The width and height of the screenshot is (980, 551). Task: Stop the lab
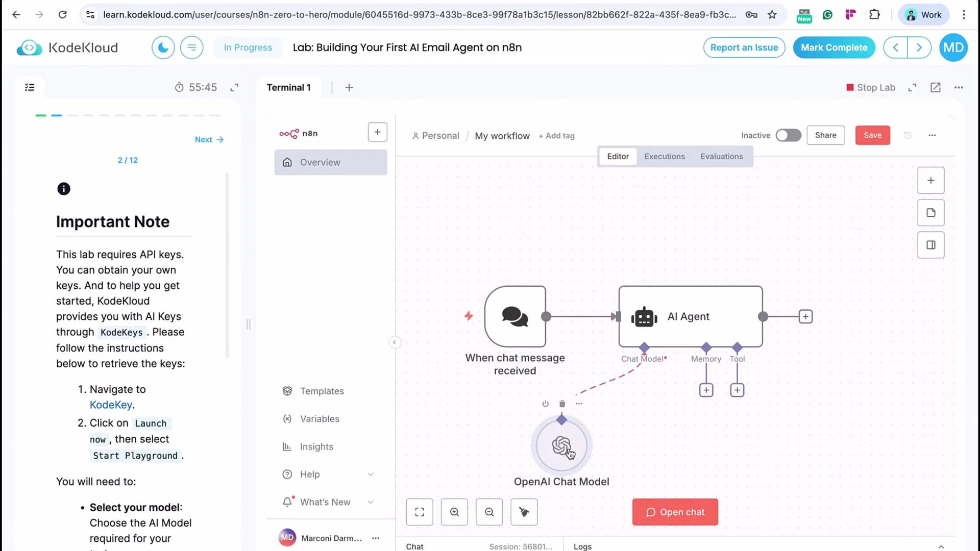pyautogui.click(x=871, y=88)
